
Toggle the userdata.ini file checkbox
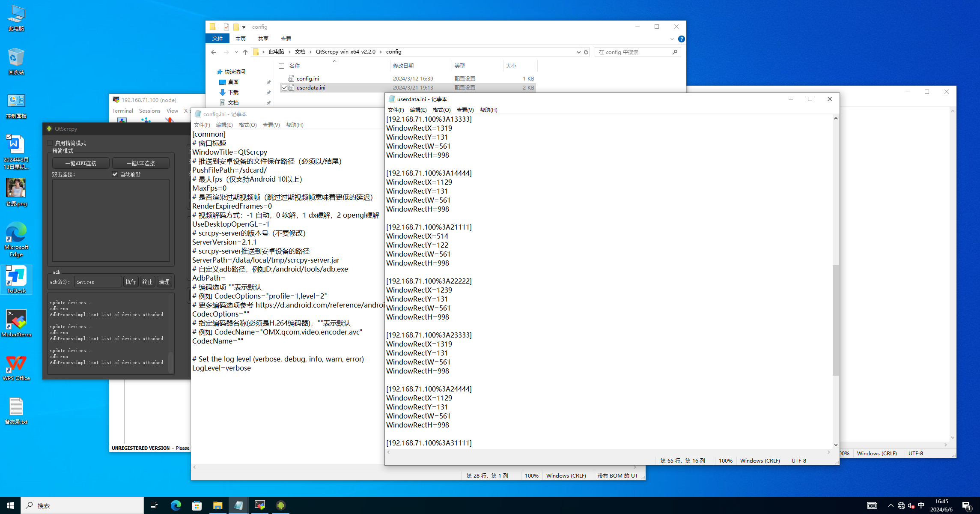pos(284,87)
